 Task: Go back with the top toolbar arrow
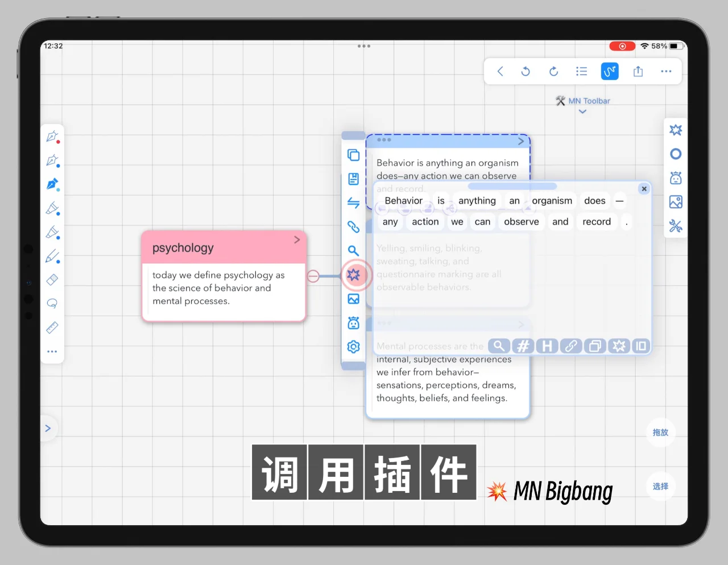tap(500, 71)
